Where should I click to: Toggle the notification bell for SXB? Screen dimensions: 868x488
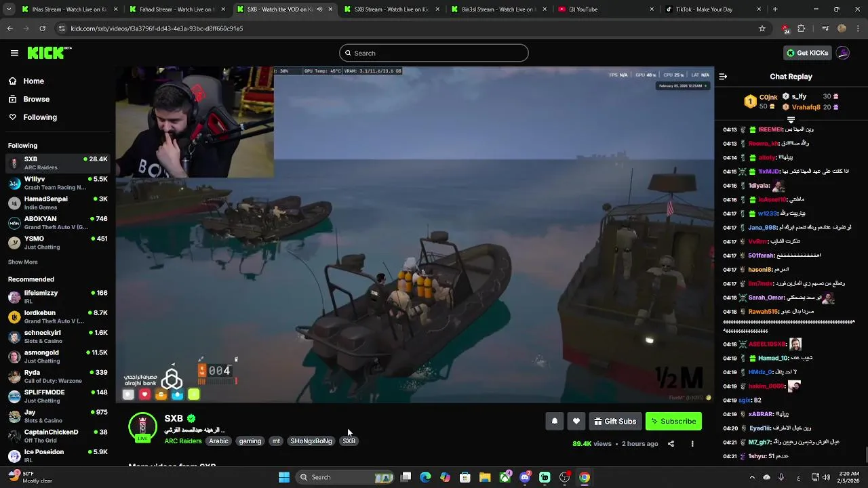pyautogui.click(x=554, y=422)
